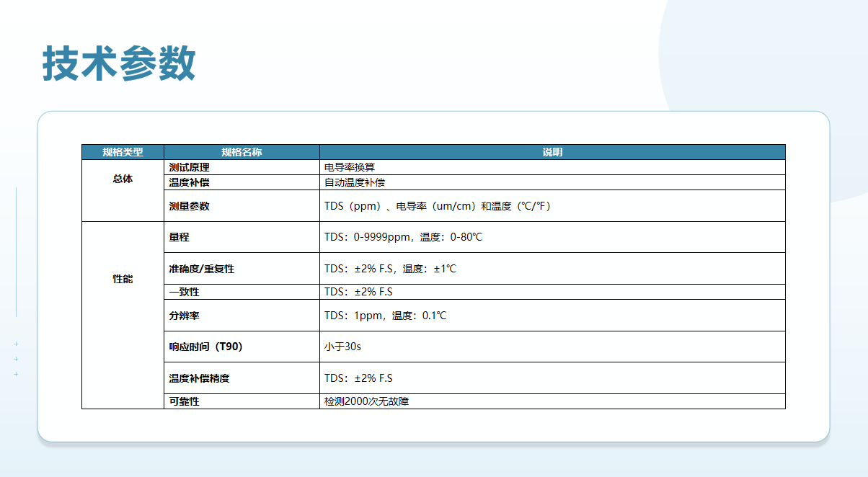Click the ±2% F.S, 温度: ±1℃ cell
The height and width of the screenshot is (477, 868).
click(x=552, y=269)
